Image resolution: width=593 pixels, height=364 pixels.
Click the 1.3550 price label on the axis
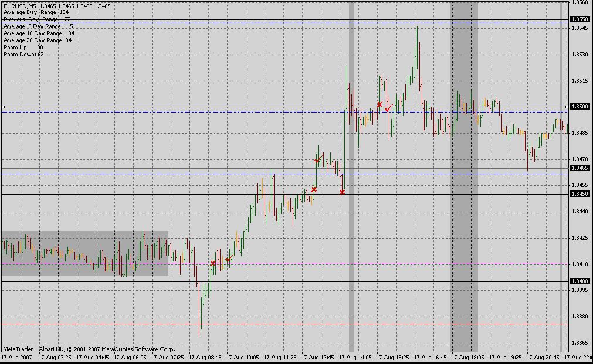tap(580, 19)
